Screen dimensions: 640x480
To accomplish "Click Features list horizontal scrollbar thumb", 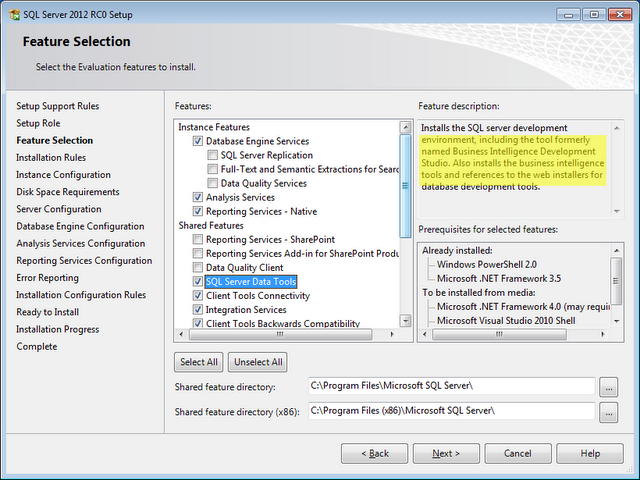I will (x=280, y=334).
